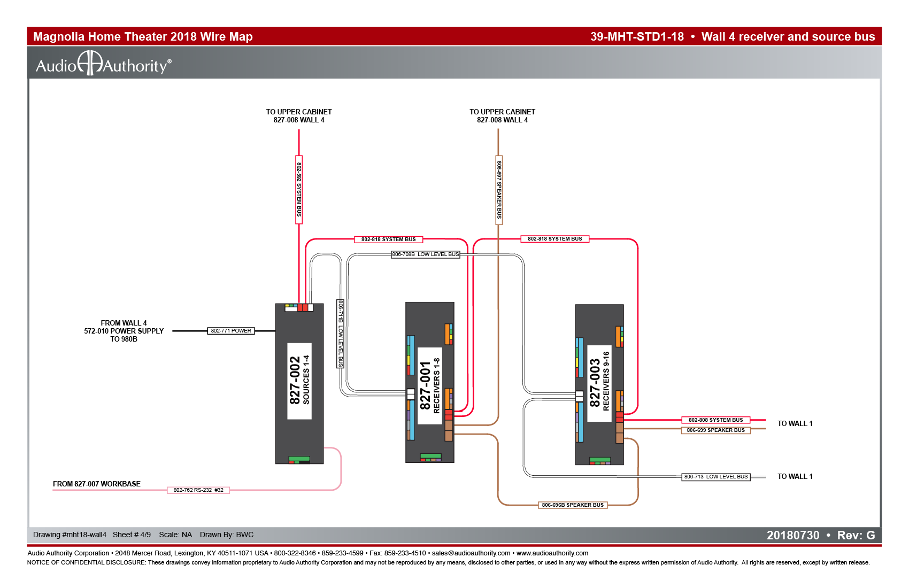909x588 pixels.
Task: Click the Magnolia Home Theater 2018 Wire Map title
Action: pyautogui.click(x=143, y=36)
